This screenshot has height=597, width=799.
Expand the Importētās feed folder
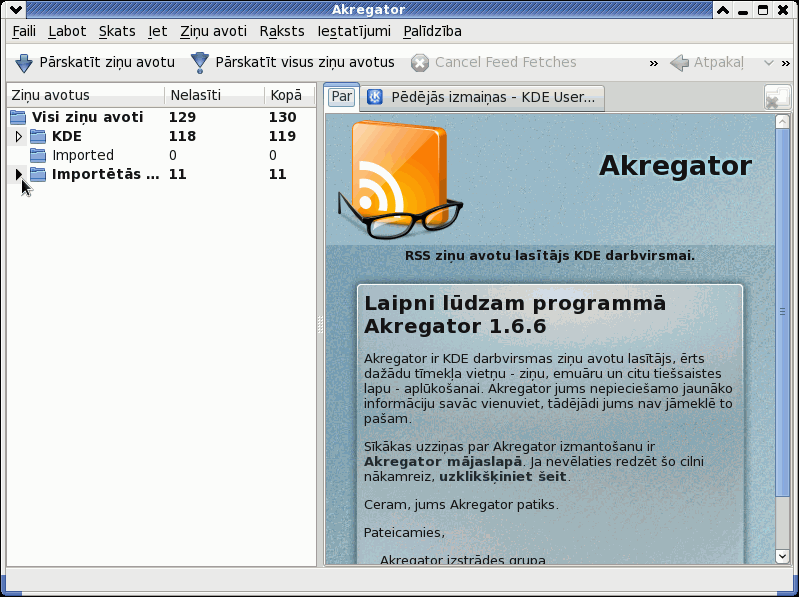click(18, 174)
